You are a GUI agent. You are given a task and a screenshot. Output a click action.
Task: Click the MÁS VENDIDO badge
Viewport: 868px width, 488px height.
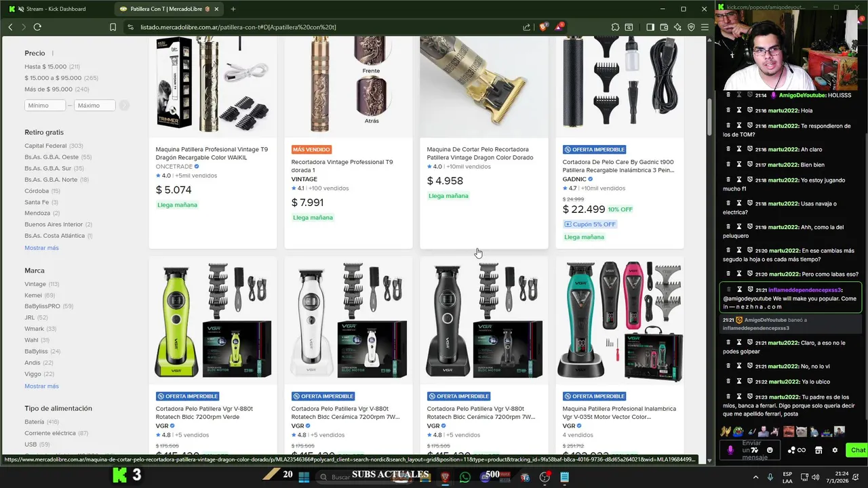(x=311, y=149)
